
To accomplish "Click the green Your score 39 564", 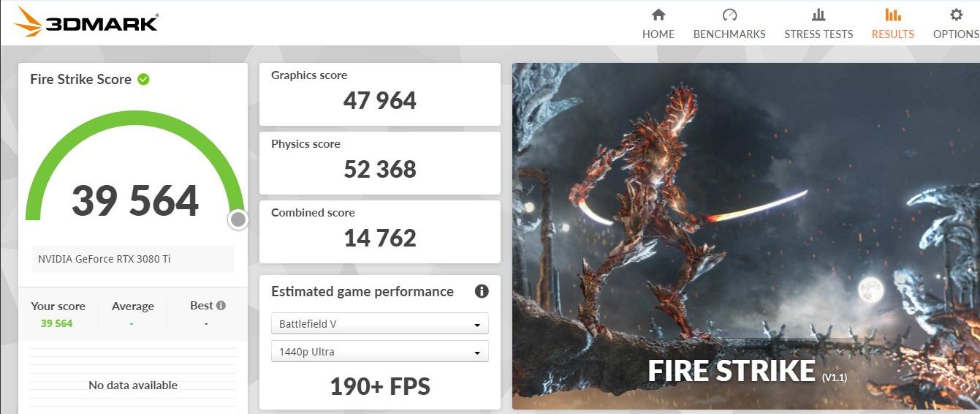I will tap(56, 323).
